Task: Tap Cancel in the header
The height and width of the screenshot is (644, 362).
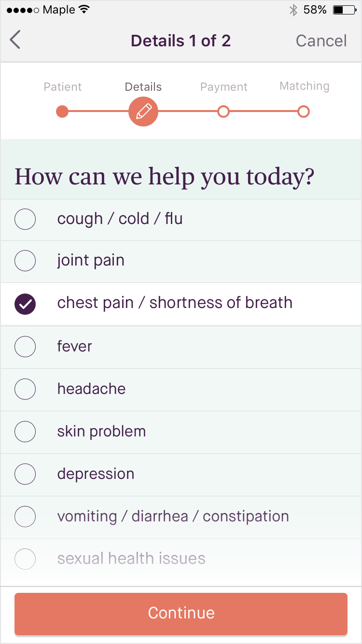Action: coord(321,41)
